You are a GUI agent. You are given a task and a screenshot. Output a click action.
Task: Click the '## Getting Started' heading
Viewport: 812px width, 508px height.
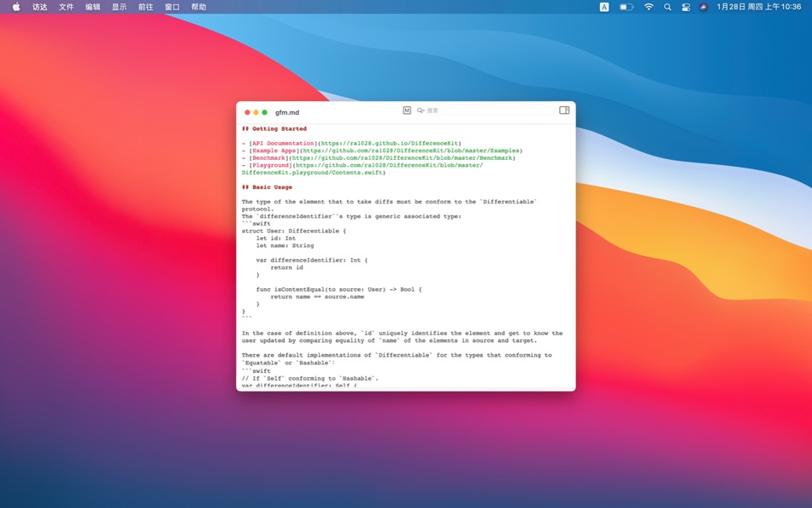[274, 128]
